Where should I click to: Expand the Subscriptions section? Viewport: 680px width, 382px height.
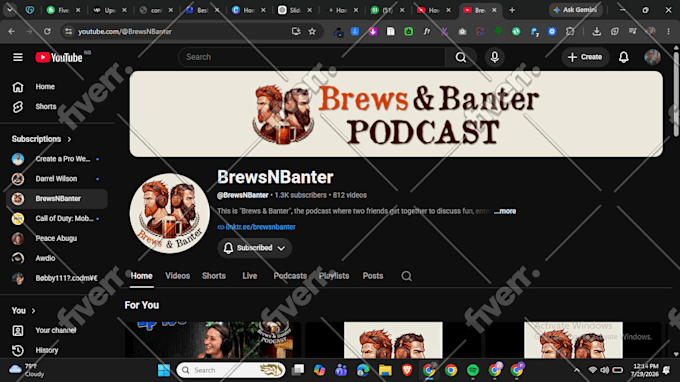click(x=42, y=139)
